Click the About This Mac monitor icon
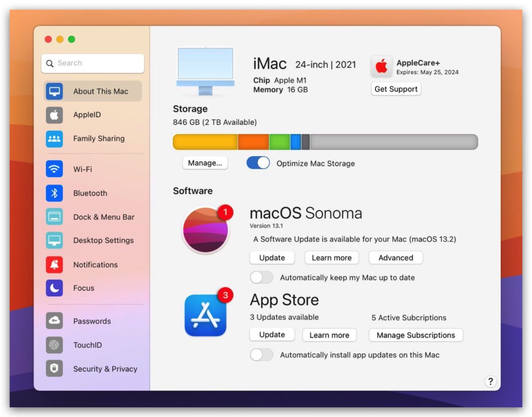532x417 pixels. click(55, 91)
